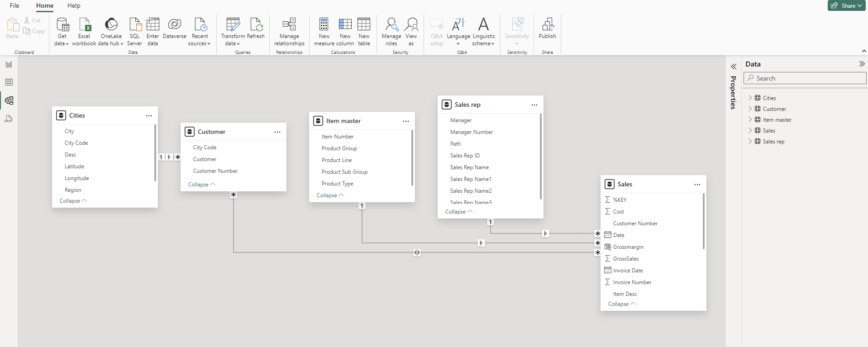Expand Sales rep in Data pane
The height and width of the screenshot is (347, 868).
tap(750, 141)
